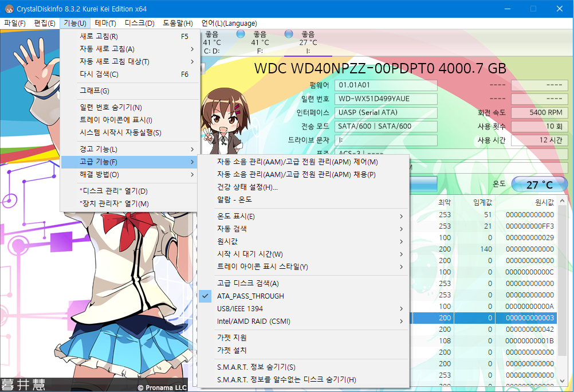This screenshot has width=574, height=392.
Task: Select row with raw value 000000000029
Action: [483, 238]
